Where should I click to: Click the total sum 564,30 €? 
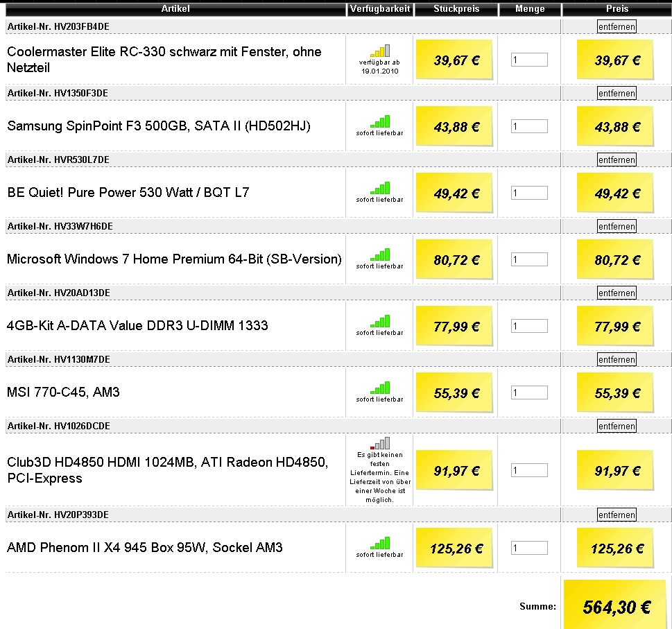tap(617, 607)
